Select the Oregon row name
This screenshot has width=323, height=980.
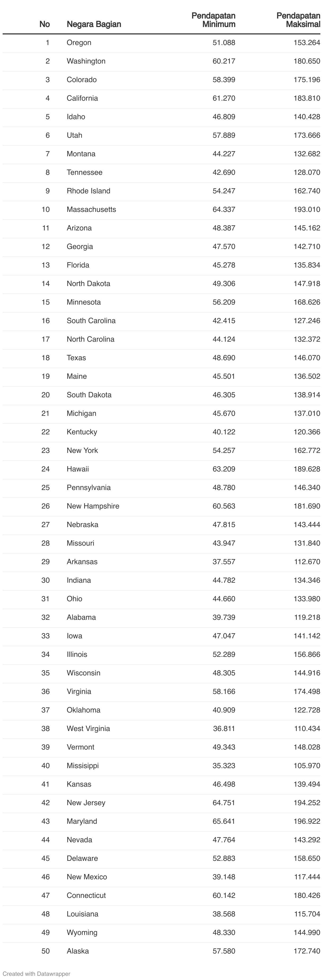coord(79,43)
